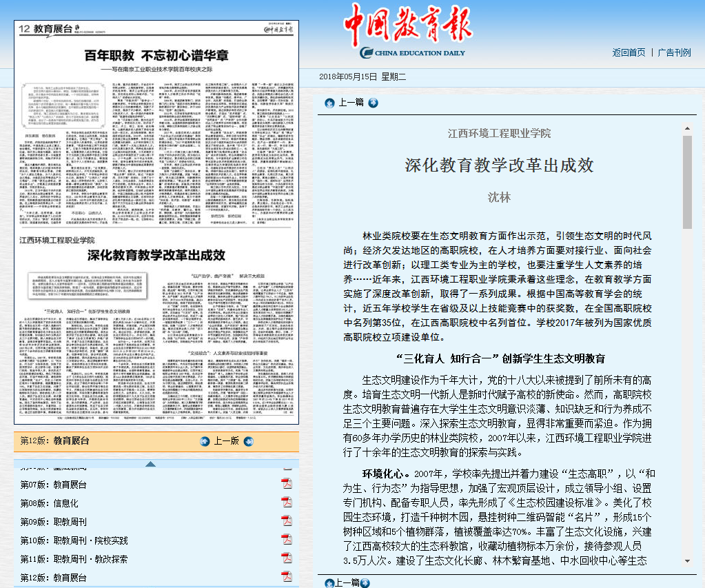705x588 pixels.
Task: Download the PDF for 第11版 教改探索
Action: coord(287,558)
